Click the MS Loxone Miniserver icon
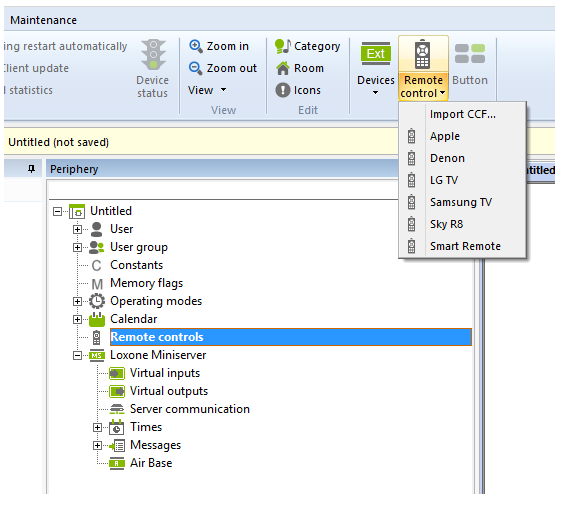Image resolution: width=564 pixels, height=510 pixels. tap(97, 355)
